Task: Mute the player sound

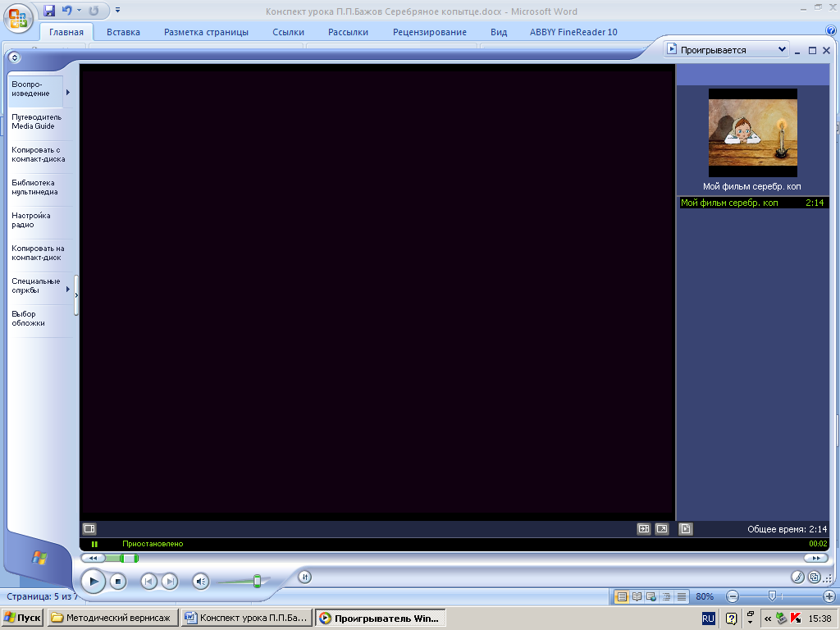Action: (x=200, y=582)
